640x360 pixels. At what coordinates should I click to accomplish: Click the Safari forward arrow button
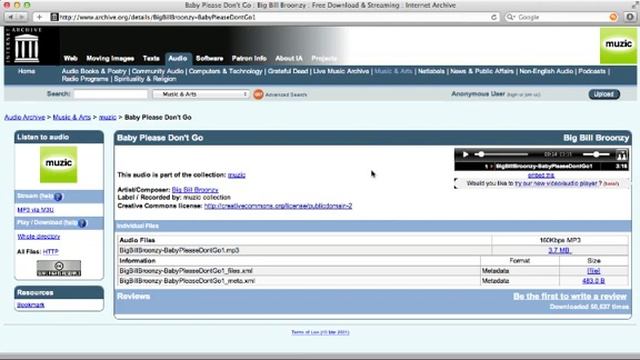coord(22,17)
